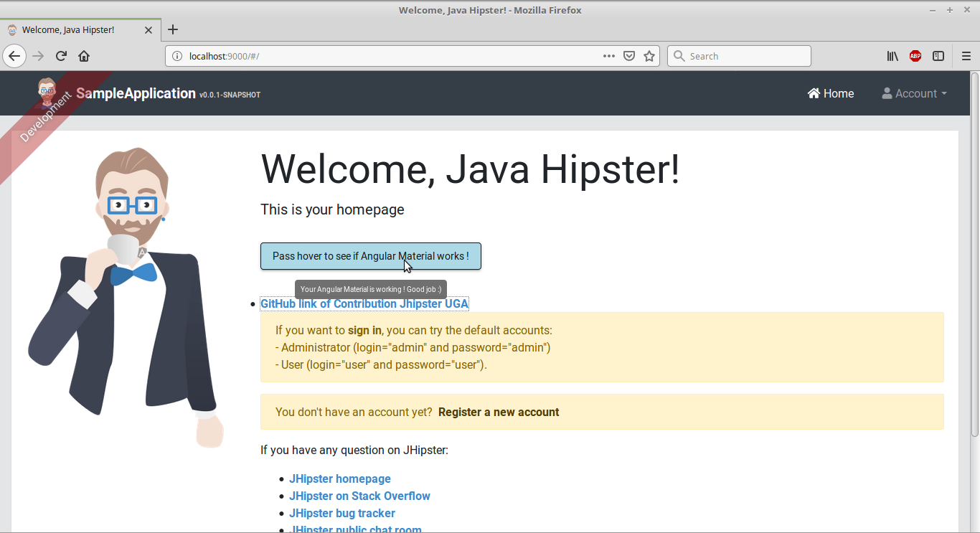Toggle the sidebar view icon
The image size is (980, 533).
coord(938,56)
